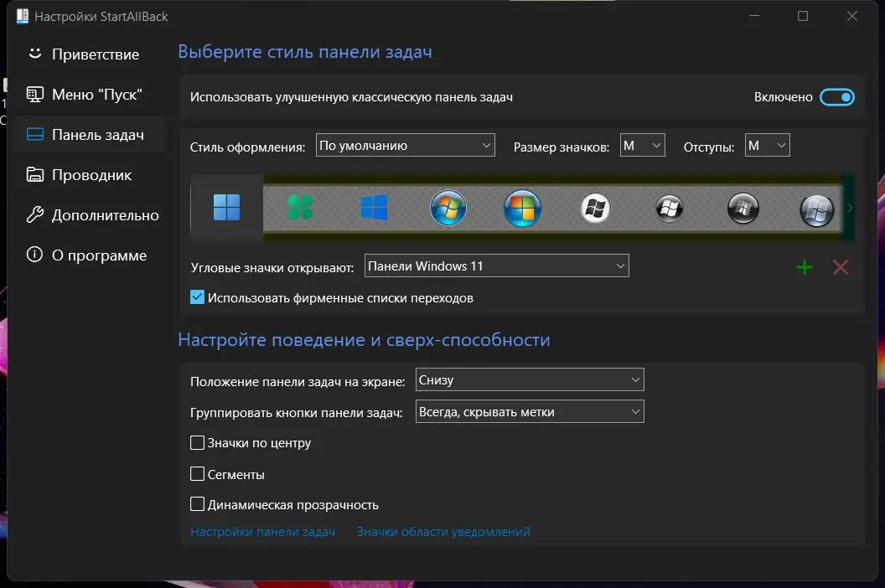Enable Значки по центру
The image size is (885, 588).
coord(198,442)
